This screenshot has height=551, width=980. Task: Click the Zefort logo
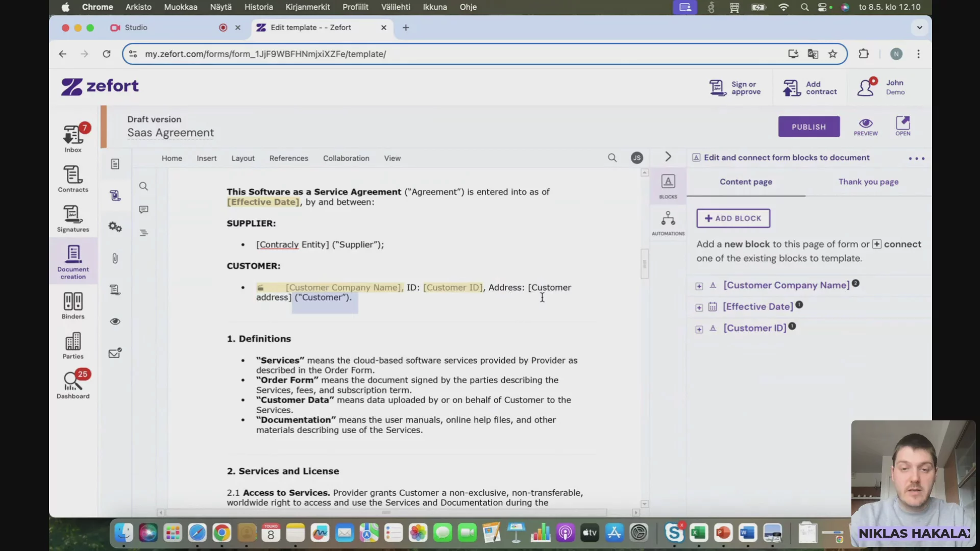click(100, 86)
